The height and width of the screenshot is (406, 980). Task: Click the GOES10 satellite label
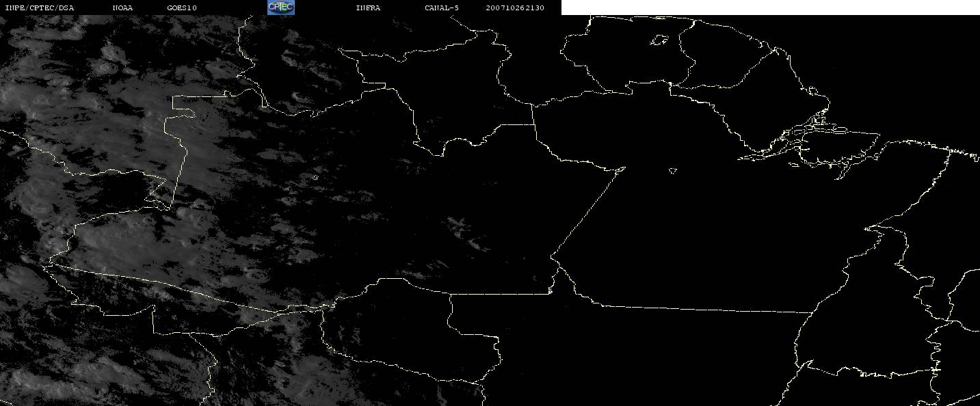point(182,8)
